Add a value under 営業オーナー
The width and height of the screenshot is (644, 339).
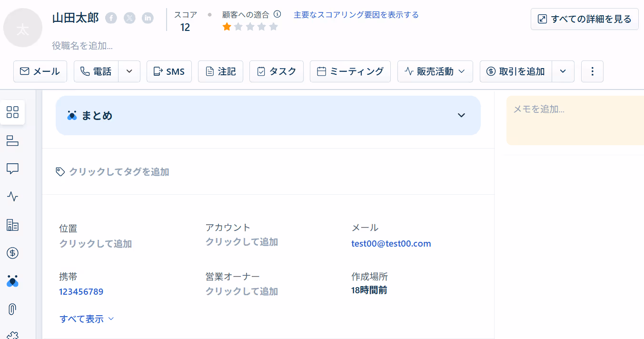click(241, 291)
